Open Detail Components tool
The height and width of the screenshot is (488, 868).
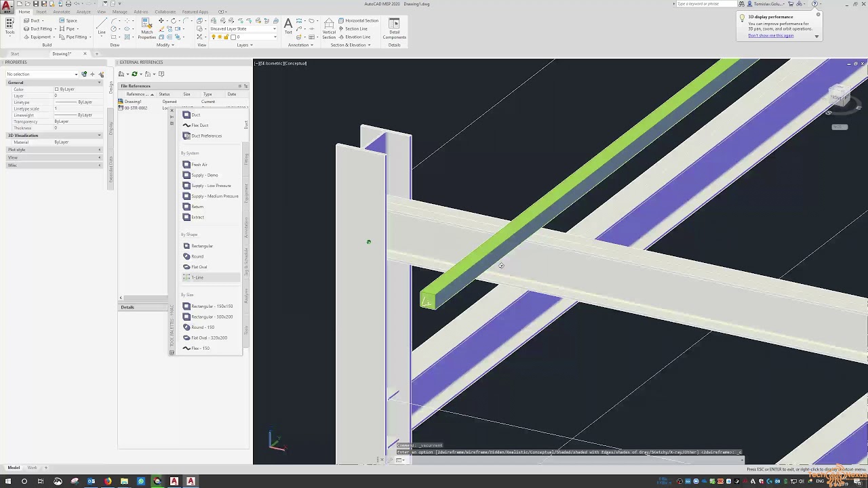click(395, 28)
